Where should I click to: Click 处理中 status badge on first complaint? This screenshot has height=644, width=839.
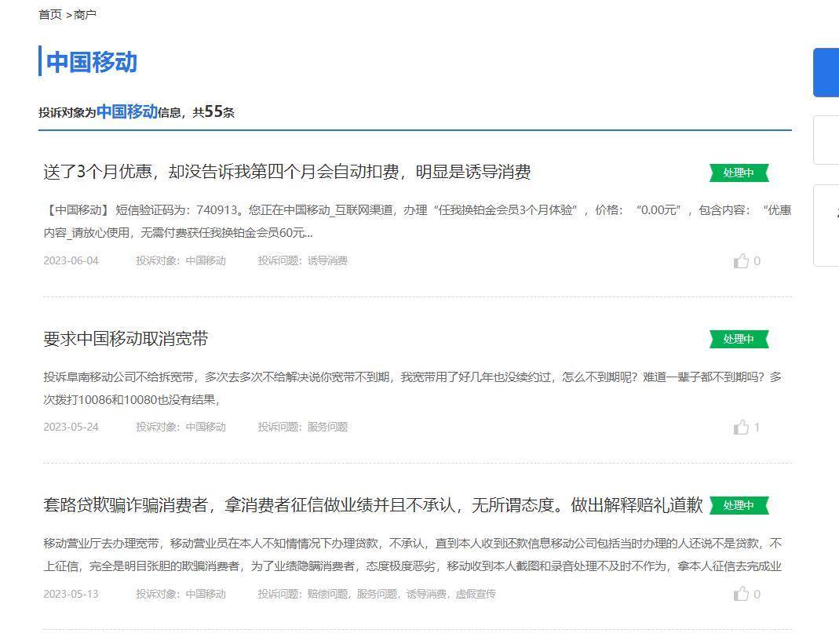739,173
